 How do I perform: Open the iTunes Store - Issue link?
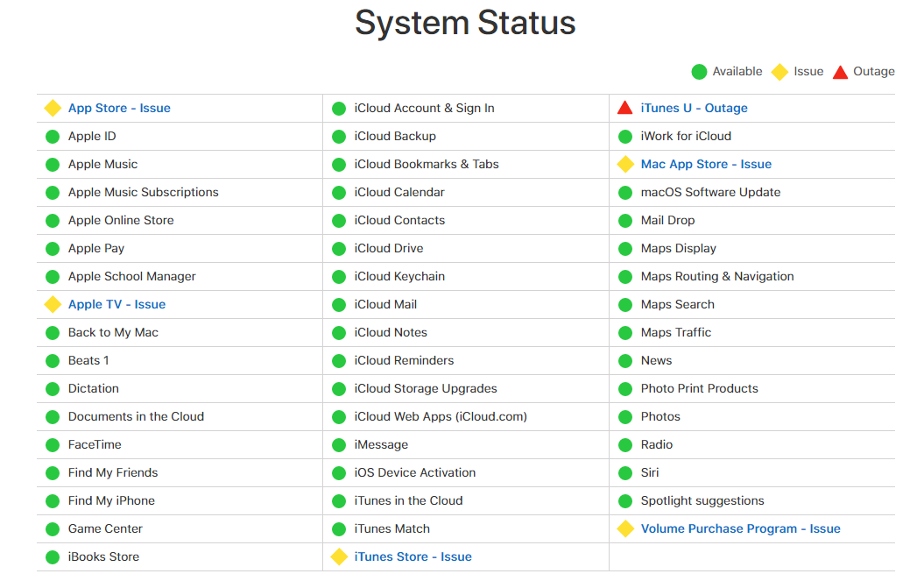pyautogui.click(x=413, y=556)
